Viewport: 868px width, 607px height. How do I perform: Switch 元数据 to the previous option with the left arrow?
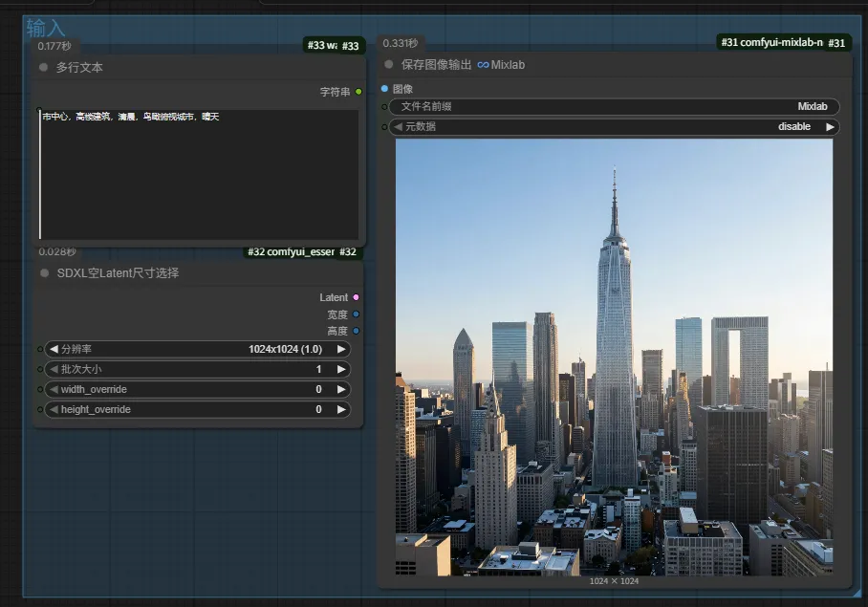398,127
